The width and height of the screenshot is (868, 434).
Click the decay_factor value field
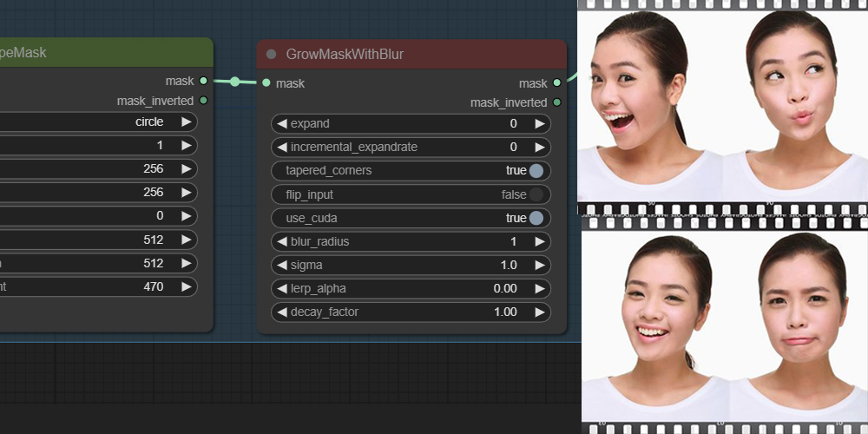[x=411, y=312]
